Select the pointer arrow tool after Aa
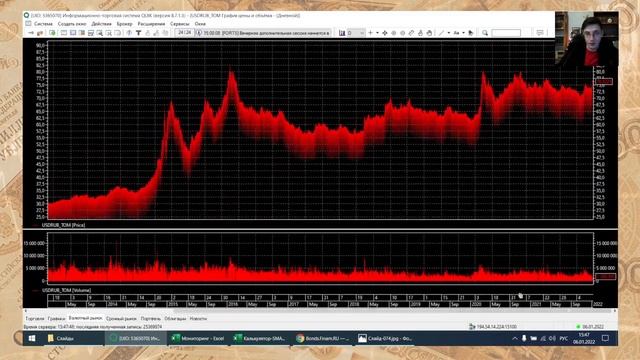This screenshot has width=640, height=360. tap(471, 33)
